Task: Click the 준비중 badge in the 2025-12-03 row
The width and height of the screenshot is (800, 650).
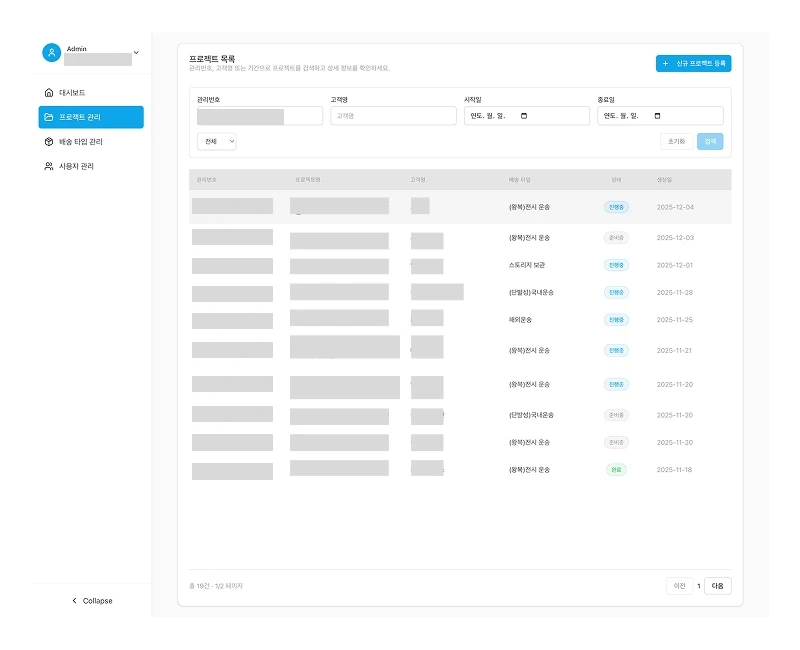Action: pos(616,238)
